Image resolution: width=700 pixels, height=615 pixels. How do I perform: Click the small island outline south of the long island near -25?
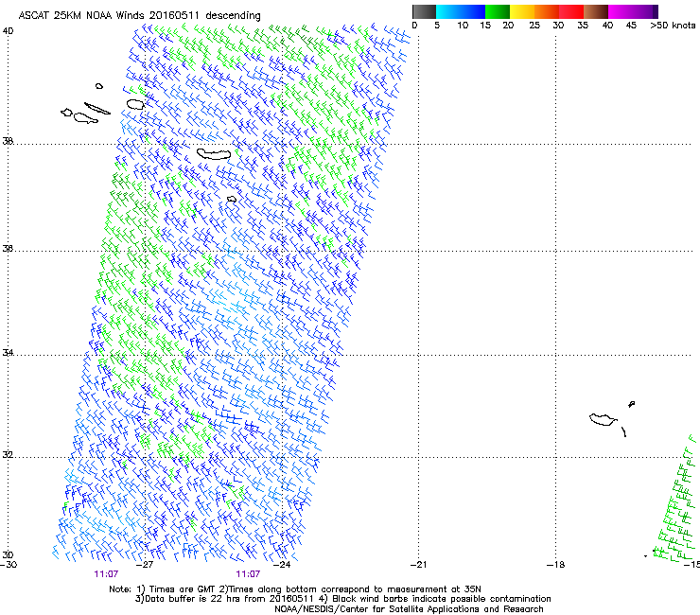pyautogui.click(x=231, y=200)
